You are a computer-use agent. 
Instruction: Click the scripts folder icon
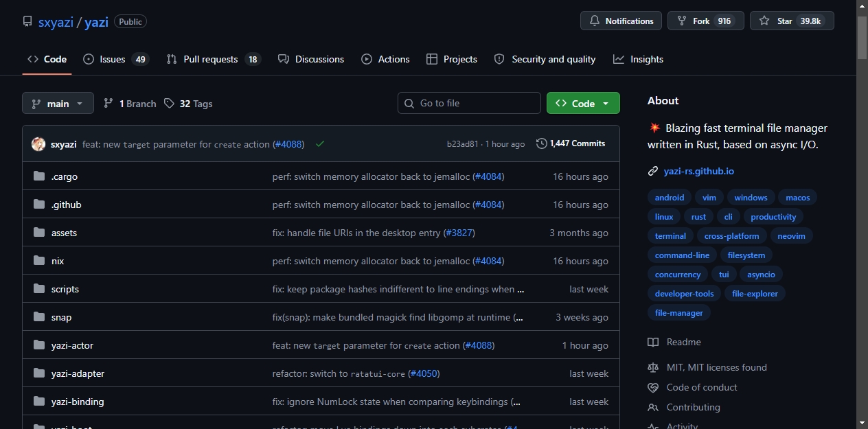tap(39, 289)
